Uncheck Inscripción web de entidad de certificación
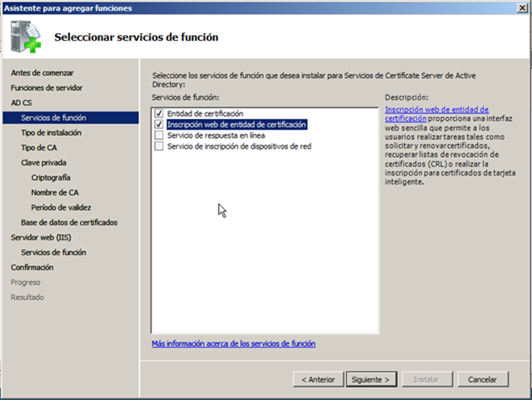Viewport: 532px width, 400px height. coord(158,124)
